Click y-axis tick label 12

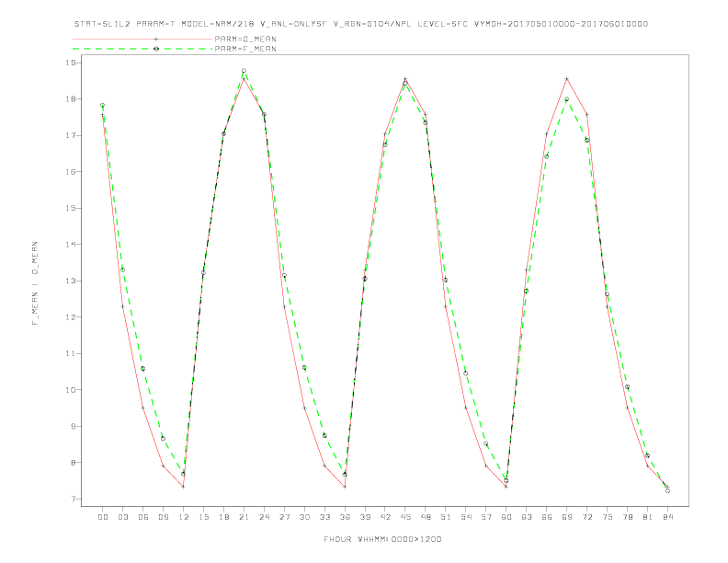(x=71, y=317)
